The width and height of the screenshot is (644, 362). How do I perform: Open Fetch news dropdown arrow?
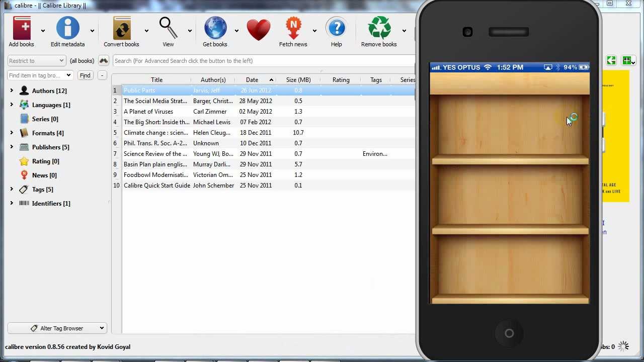[314, 31]
